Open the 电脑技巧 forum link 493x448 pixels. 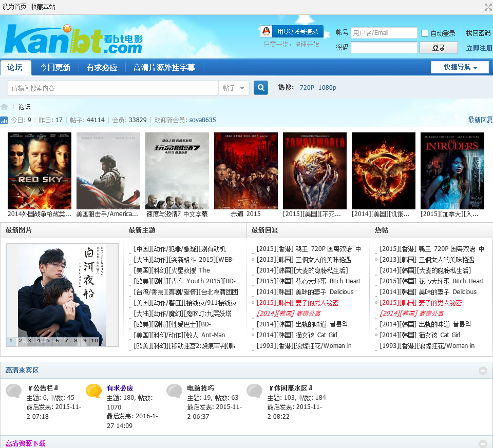pos(200,388)
